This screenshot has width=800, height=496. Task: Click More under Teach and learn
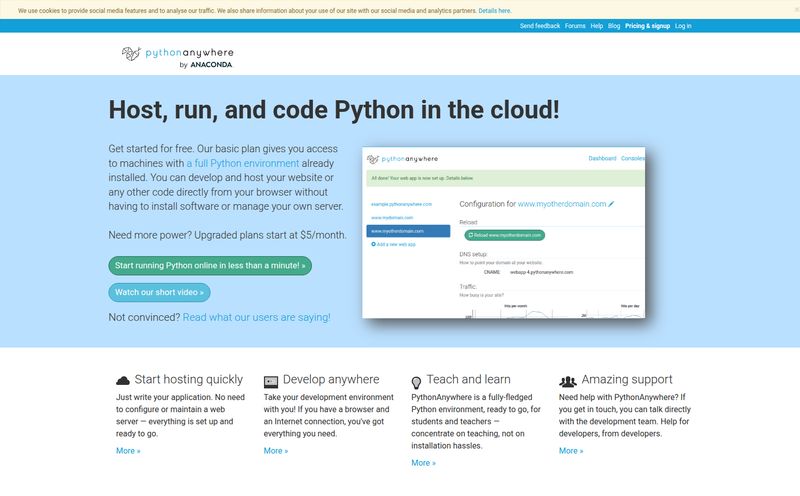coord(423,463)
